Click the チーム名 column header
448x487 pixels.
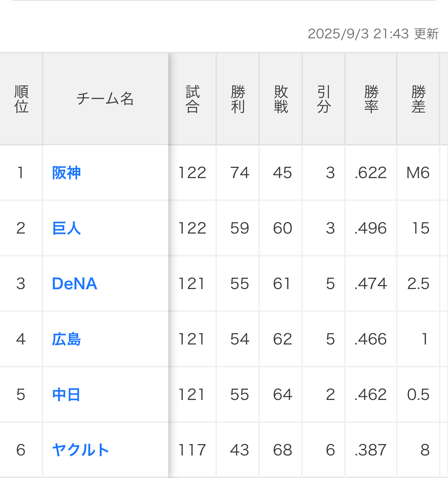click(105, 99)
